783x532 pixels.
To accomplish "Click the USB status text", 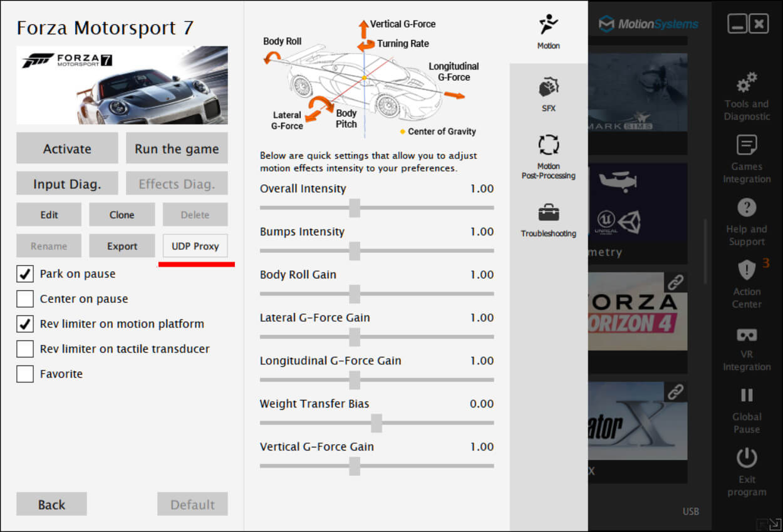I will click(x=691, y=511).
